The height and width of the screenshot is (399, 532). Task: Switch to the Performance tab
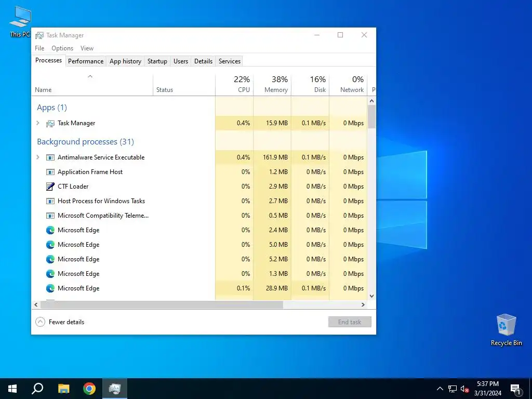click(86, 61)
